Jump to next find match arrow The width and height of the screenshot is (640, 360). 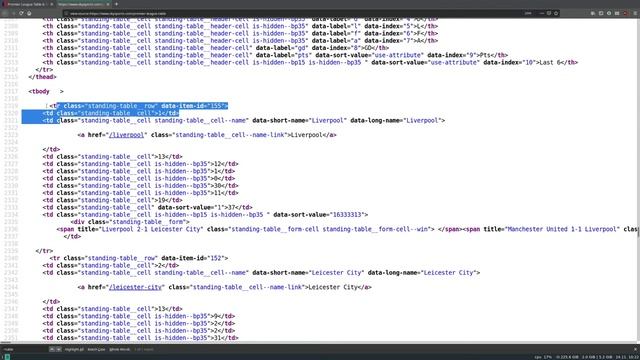(x=58, y=349)
